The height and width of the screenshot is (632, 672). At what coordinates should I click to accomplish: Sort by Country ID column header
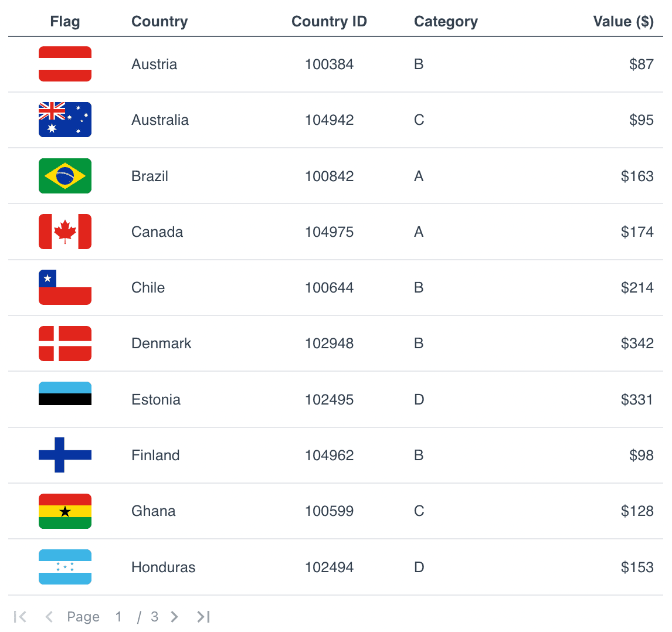(329, 22)
